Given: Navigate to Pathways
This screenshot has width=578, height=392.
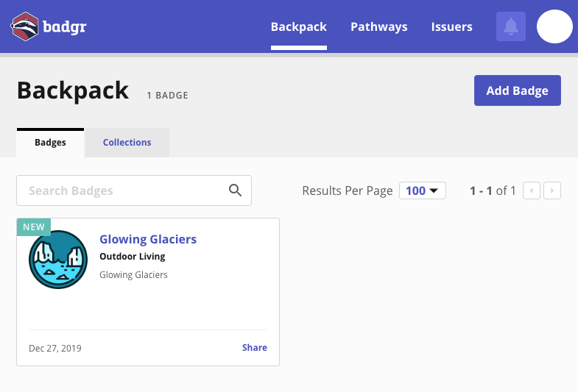Looking at the screenshot, I should tap(378, 26).
